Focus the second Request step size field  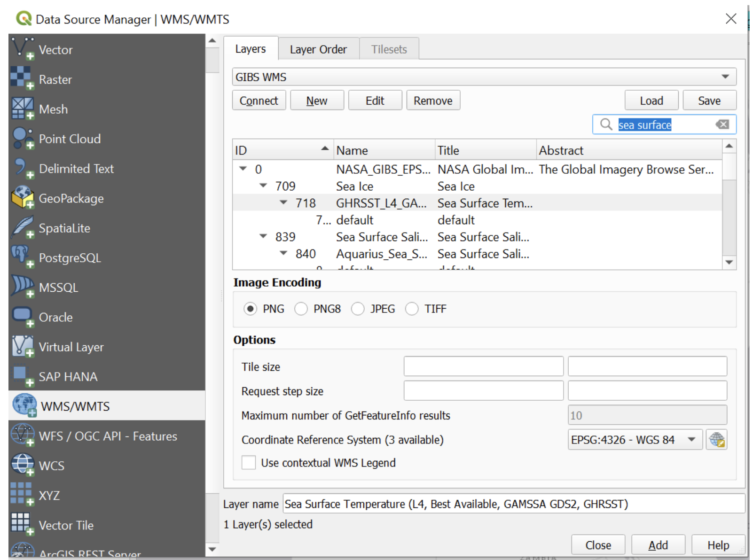tap(647, 390)
